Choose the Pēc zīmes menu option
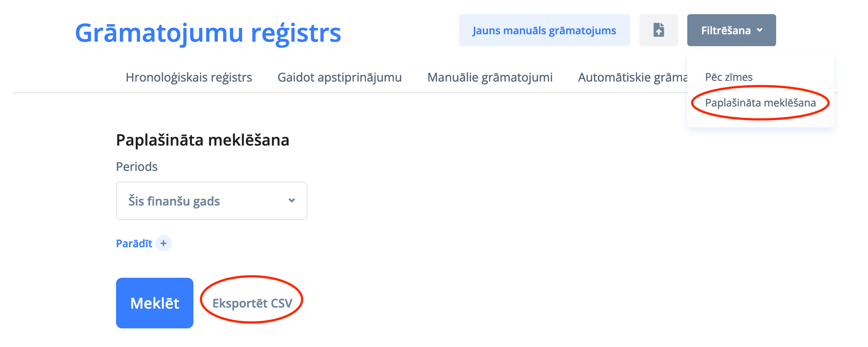 729,77
